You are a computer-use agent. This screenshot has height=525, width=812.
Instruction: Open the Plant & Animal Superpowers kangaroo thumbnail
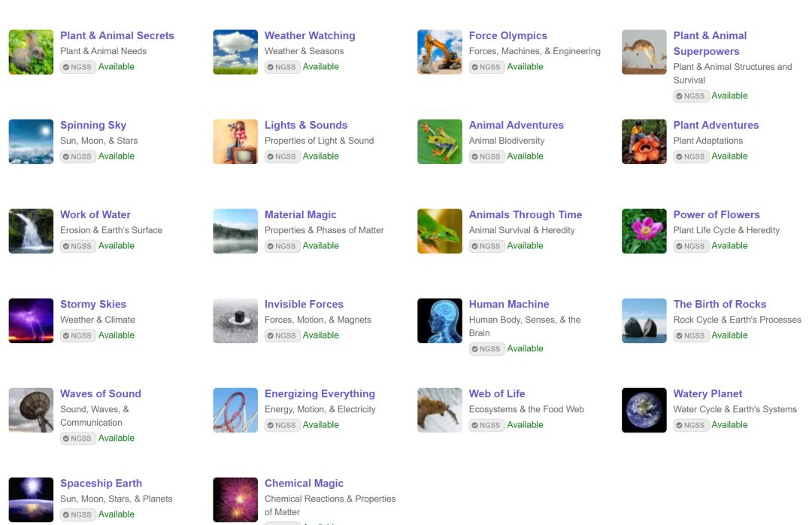pos(644,52)
